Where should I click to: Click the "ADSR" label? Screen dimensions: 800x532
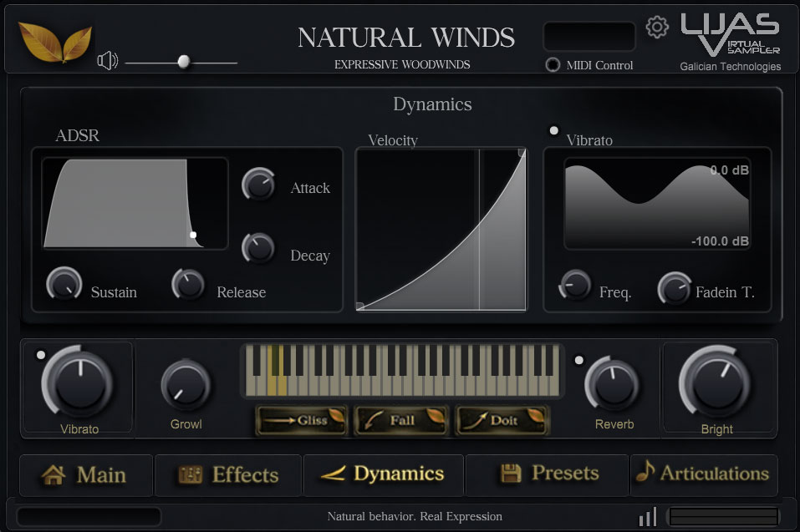tap(77, 135)
